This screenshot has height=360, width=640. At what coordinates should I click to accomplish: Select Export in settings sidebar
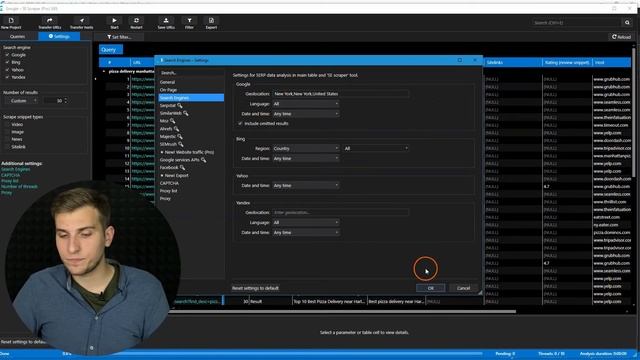[x=176, y=175]
